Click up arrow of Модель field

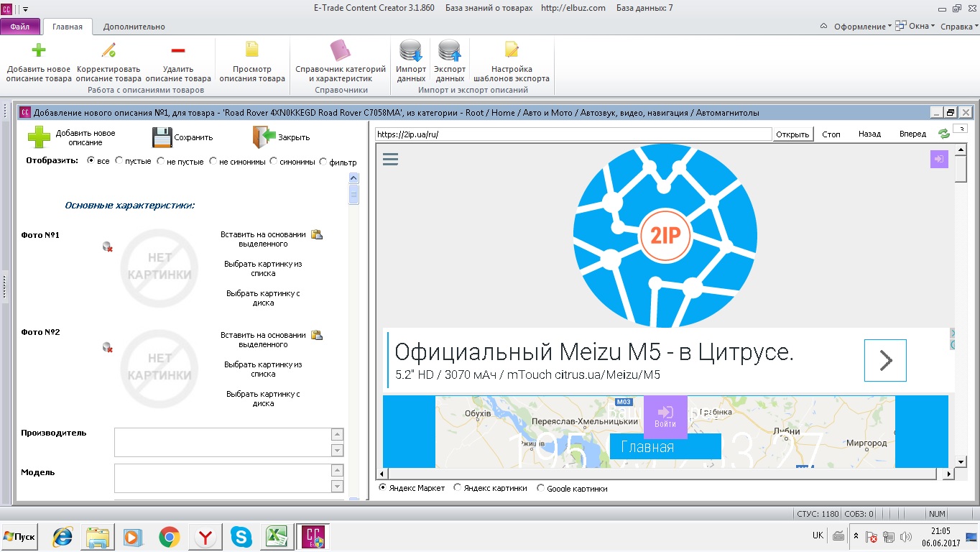tap(337, 471)
